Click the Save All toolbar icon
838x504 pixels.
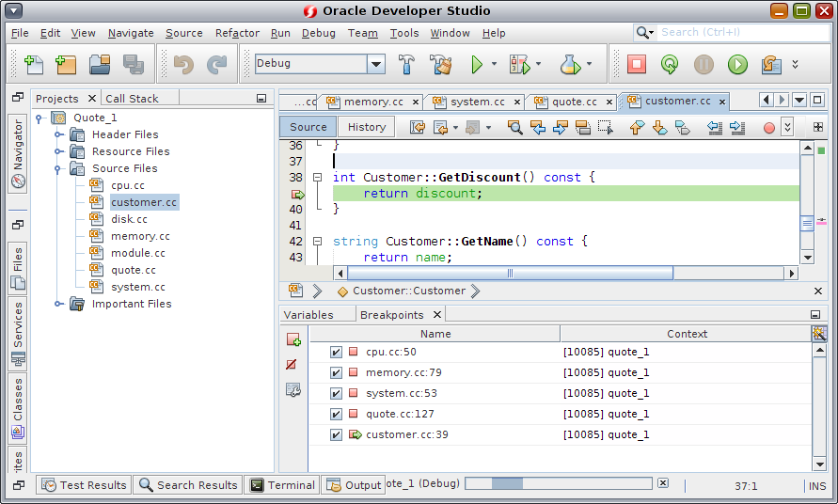(x=133, y=64)
